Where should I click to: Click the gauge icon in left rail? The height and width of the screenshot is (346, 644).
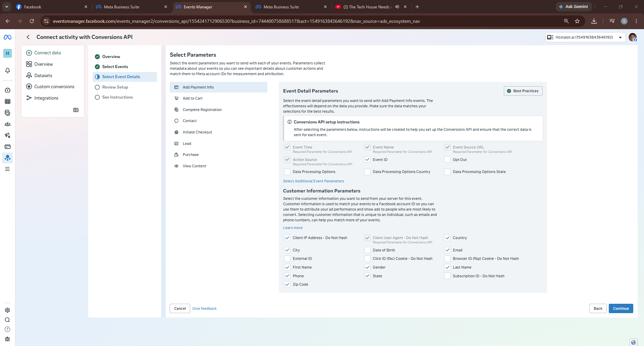click(x=7, y=90)
